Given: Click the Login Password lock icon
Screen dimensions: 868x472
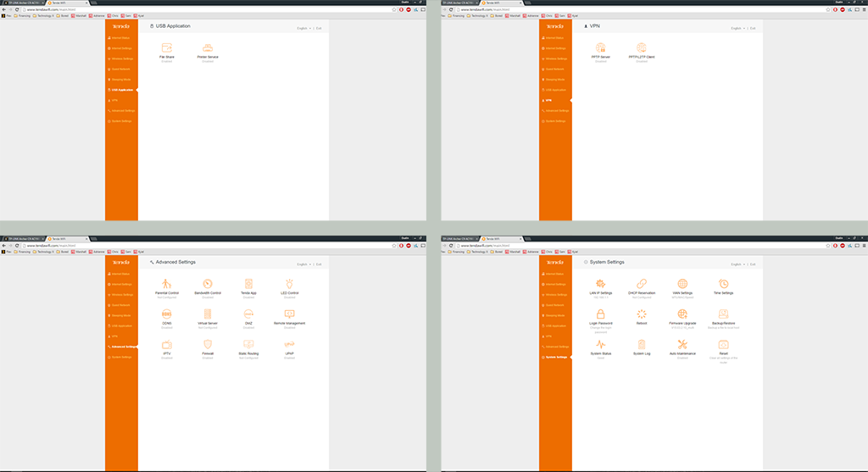Looking at the screenshot, I should tap(600, 314).
